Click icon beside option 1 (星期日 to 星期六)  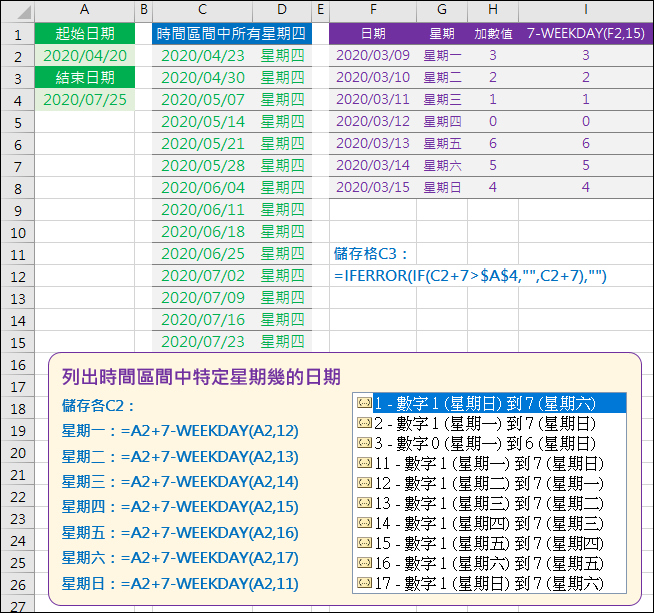click(365, 403)
